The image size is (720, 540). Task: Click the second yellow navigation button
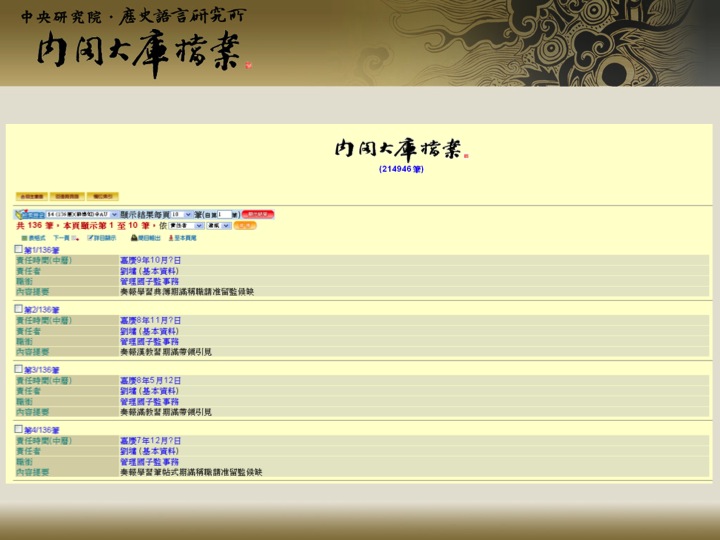(67, 197)
